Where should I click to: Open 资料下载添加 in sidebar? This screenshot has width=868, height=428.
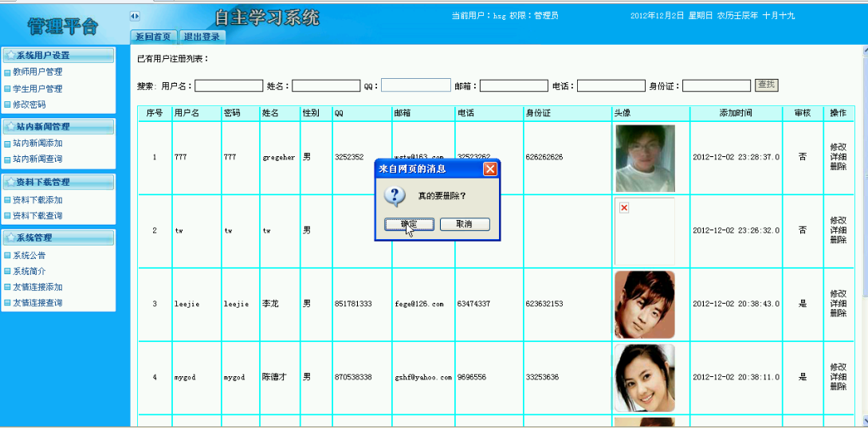(37, 200)
